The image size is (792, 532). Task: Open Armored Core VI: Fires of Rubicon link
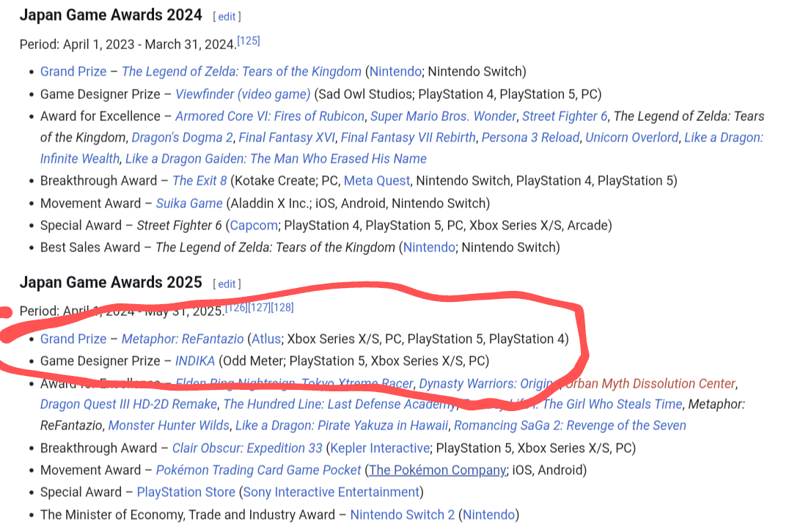[x=270, y=117]
